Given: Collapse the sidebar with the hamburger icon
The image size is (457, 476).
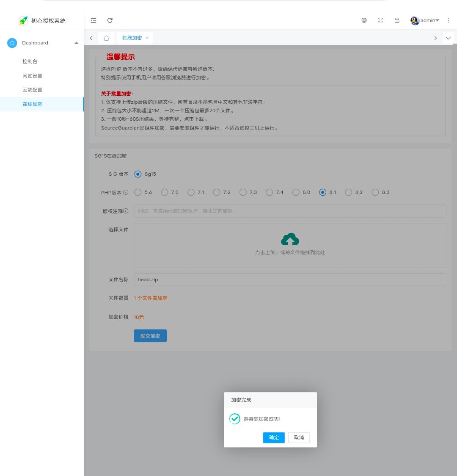Looking at the screenshot, I should (93, 20).
